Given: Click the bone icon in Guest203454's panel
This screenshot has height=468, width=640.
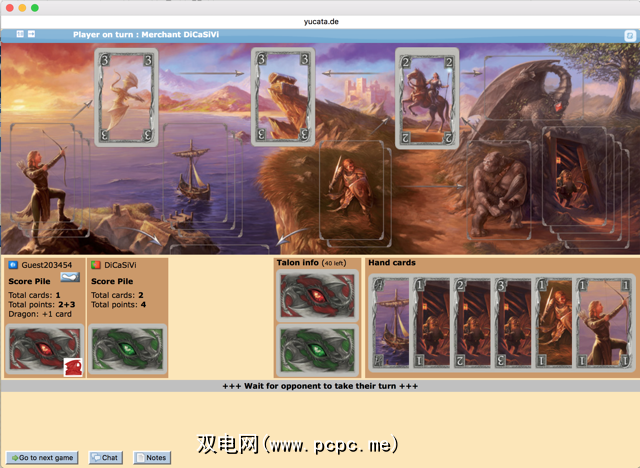Looking at the screenshot, I should pyautogui.click(x=70, y=278).
